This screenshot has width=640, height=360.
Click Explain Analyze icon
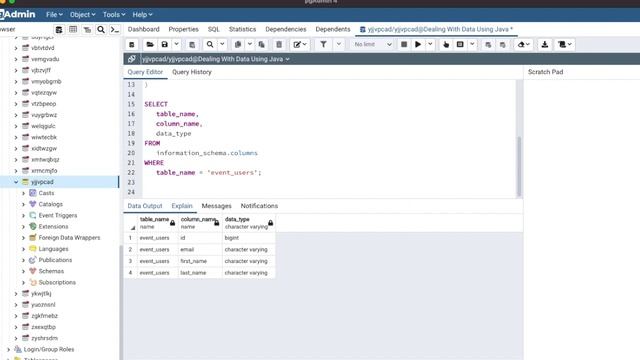coord(460,44)
